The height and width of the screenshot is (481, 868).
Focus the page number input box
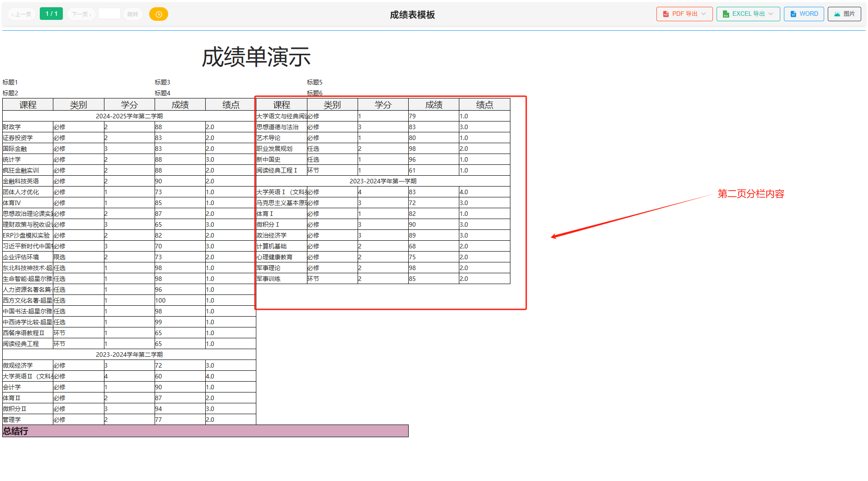click(x=109, y=14)
